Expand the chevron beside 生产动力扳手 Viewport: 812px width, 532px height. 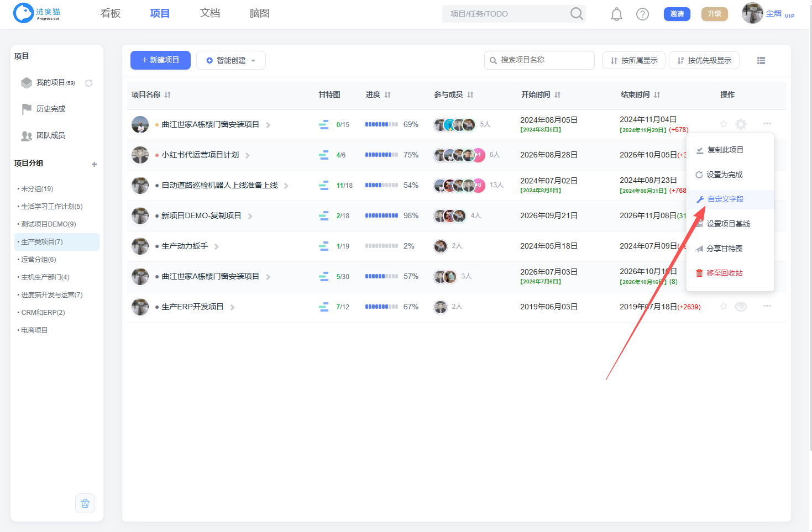coord(217,247)
